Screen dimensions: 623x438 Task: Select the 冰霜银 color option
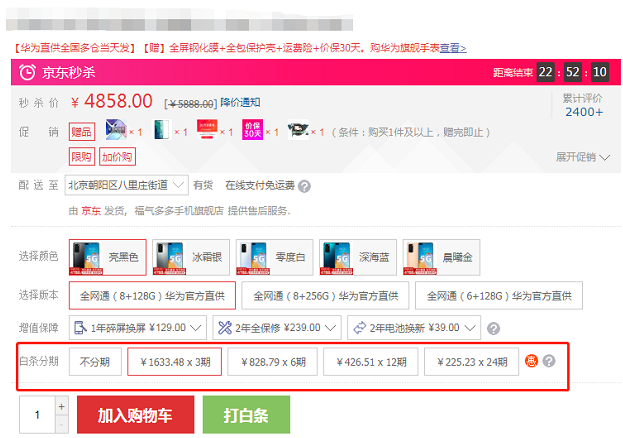point(191,257)
